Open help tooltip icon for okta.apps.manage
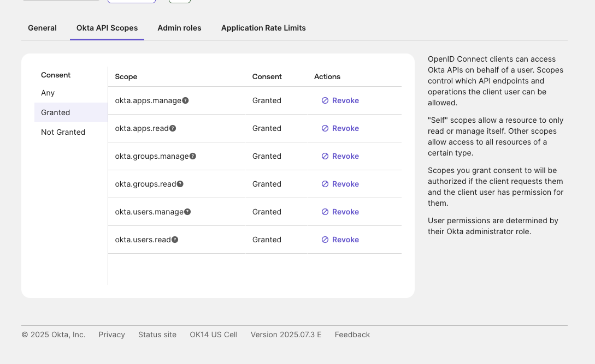The image size is (595, 364). click(x=185, y=100)
